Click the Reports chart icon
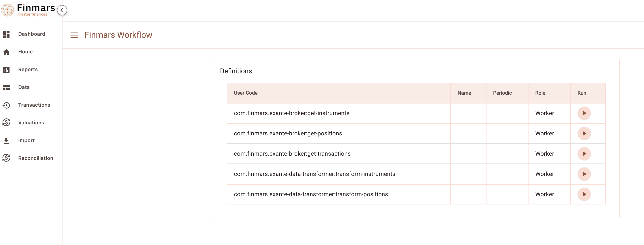644x245 pixels. click(x=6, y=70)
